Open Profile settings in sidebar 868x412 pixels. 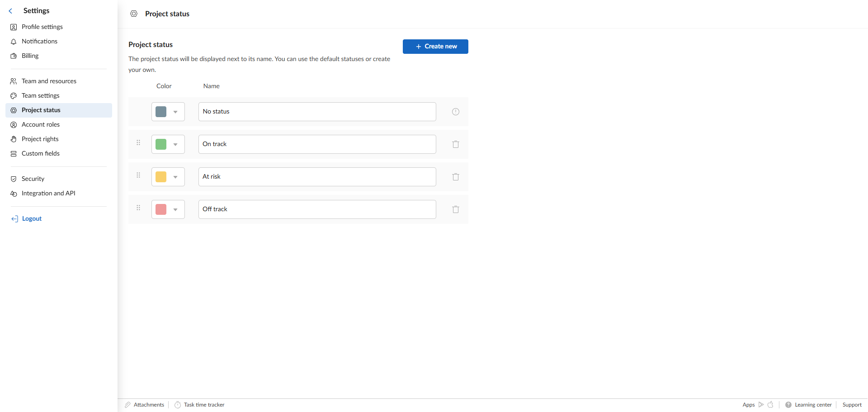(42, 27)
